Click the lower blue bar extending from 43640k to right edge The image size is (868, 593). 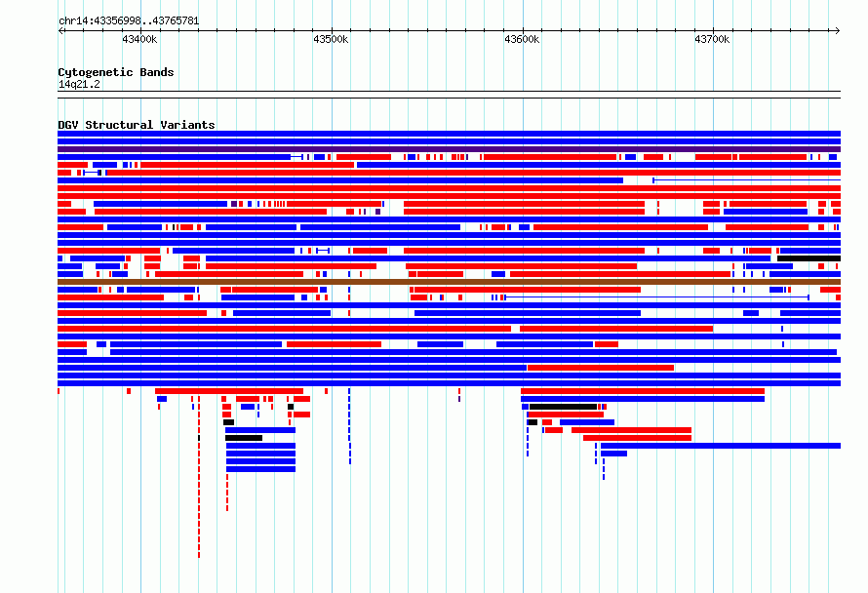tap(720, 446)
